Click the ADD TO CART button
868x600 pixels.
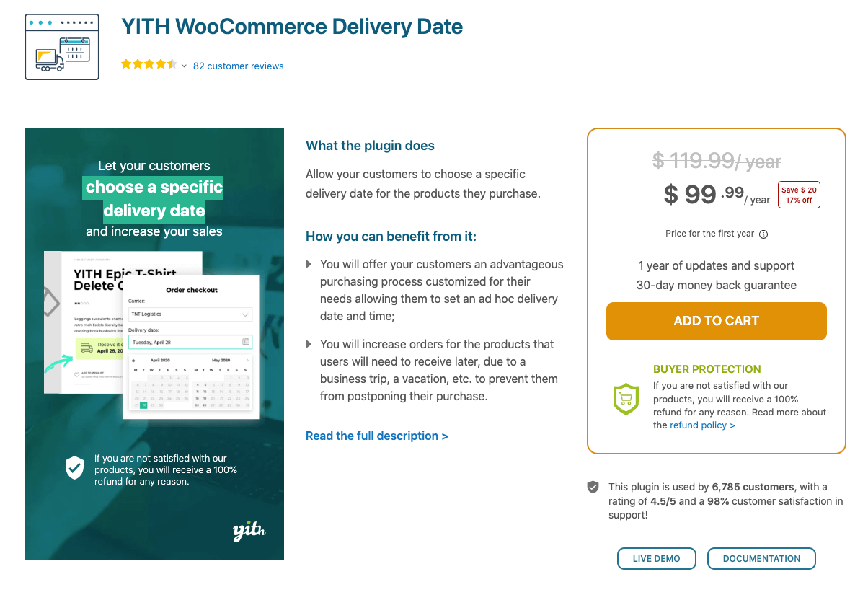(716, 321)
